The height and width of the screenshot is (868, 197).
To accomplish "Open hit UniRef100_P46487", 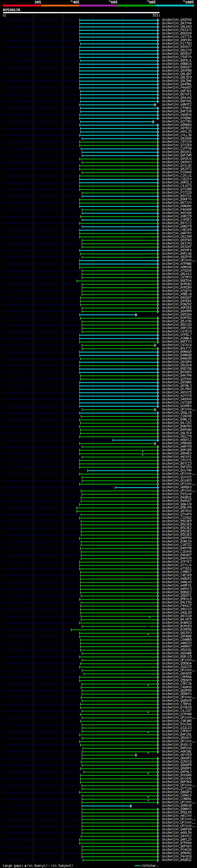I will pos(177,88).
